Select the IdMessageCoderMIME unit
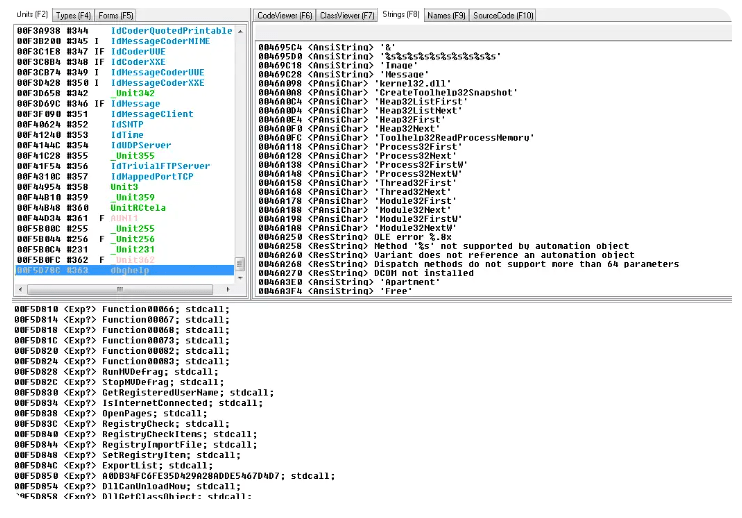The image size is (742, 518). (x=125, y=41)
